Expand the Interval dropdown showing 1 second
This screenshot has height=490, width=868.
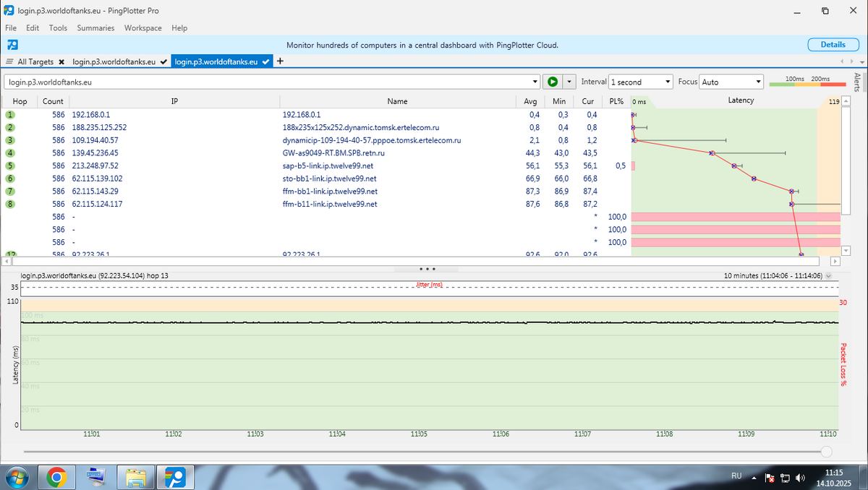point(668,82)
